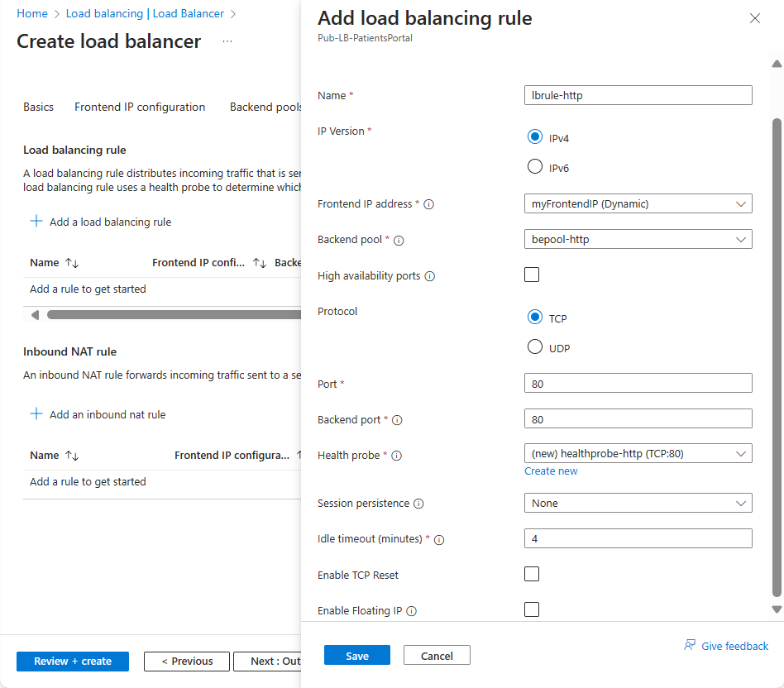The height and width of the screenshot is (688, 784).
Task: Click the Previous button
Action: (x=187, y=661)
